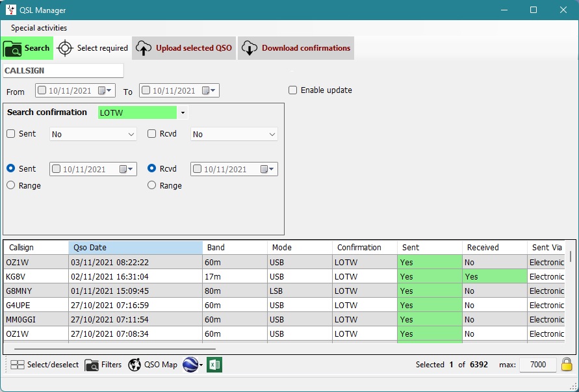
Task: Sort by the Mode column header
Action: point(300,248)
